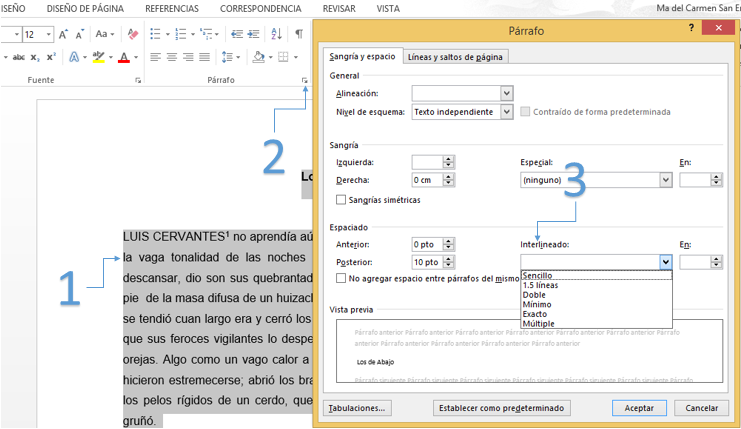This screenshot has width=741, height=429.
Task: Toggle Contraído de forma predeterminada checkbox
Action: coord(525,112)
